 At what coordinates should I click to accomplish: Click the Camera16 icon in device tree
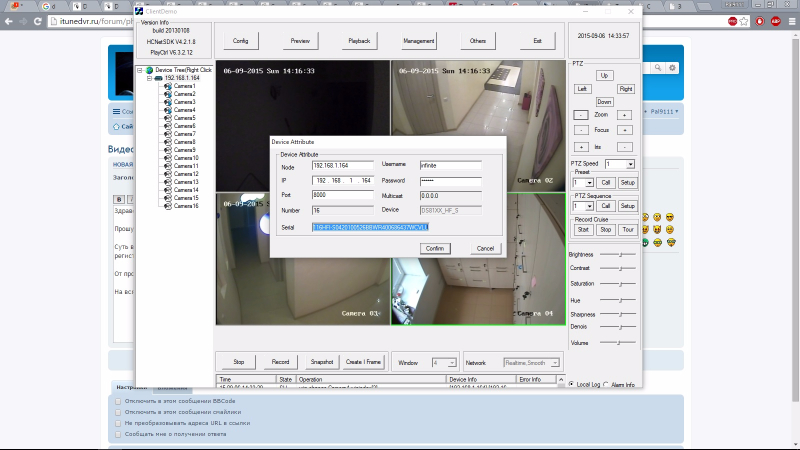click(168, 206)
